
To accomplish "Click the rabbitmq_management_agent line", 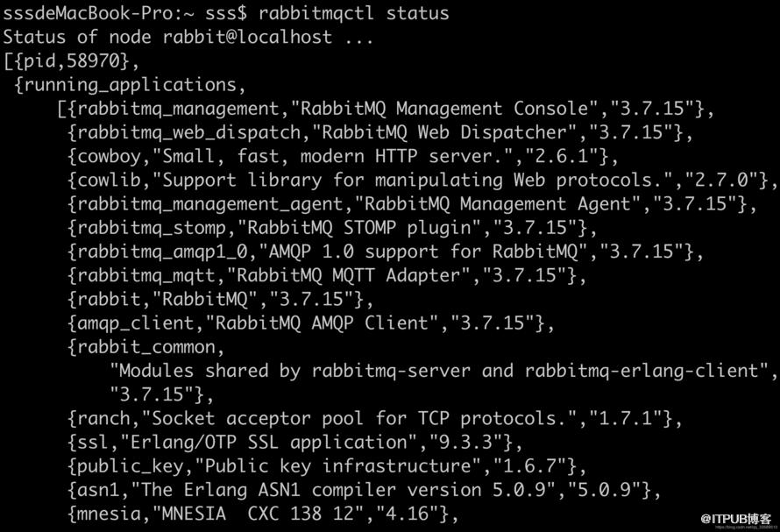I will coord(413,204).
